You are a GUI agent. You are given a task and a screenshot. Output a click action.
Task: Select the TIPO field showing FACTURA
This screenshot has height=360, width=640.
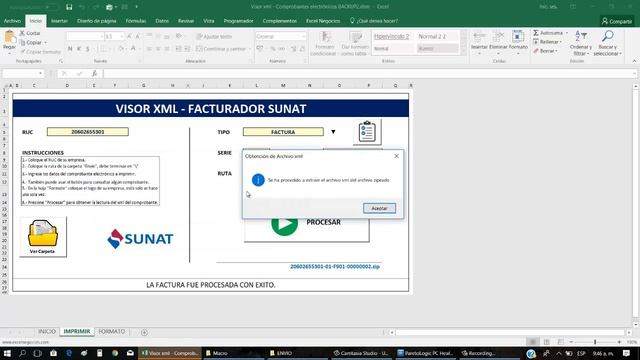(x=283, y=132)
